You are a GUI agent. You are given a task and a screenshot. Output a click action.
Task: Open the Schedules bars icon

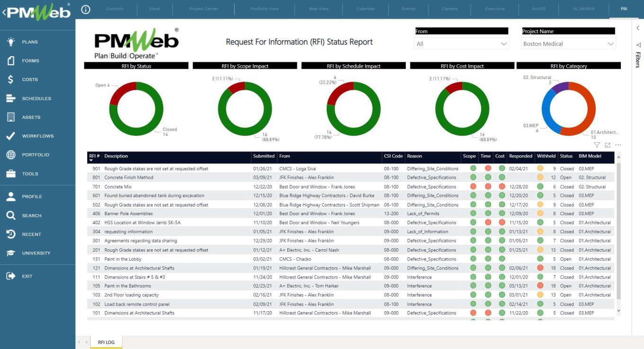tap(10, 98)
